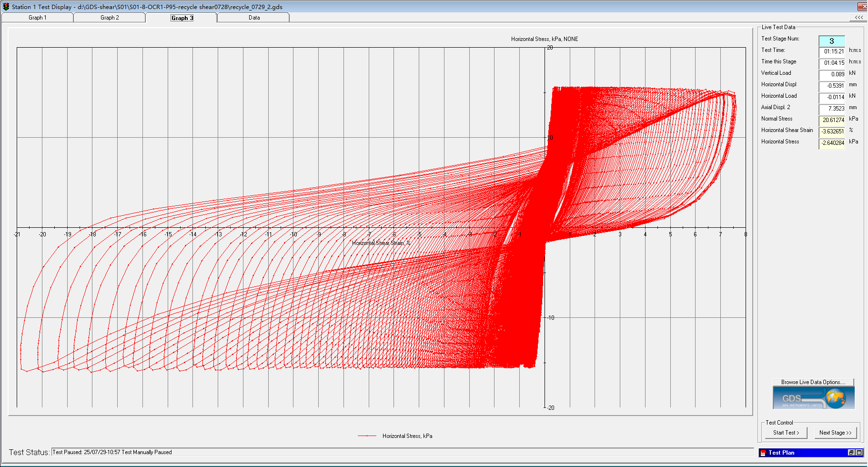The height and width of the screenshot is (467, 868).
Task: Restore the minimized Test Plan window
Action: (851, 453)
